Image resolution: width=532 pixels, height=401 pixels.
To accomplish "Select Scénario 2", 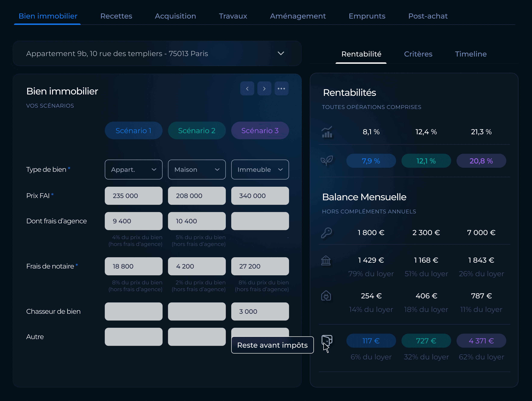I will (x=197, y=131).
